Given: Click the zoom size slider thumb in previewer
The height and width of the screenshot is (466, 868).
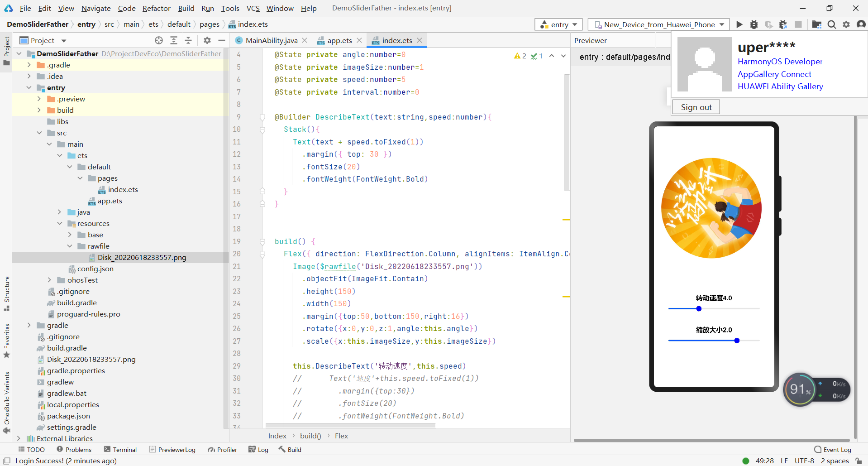Looking at the screenshot, I should coord(737,341).
